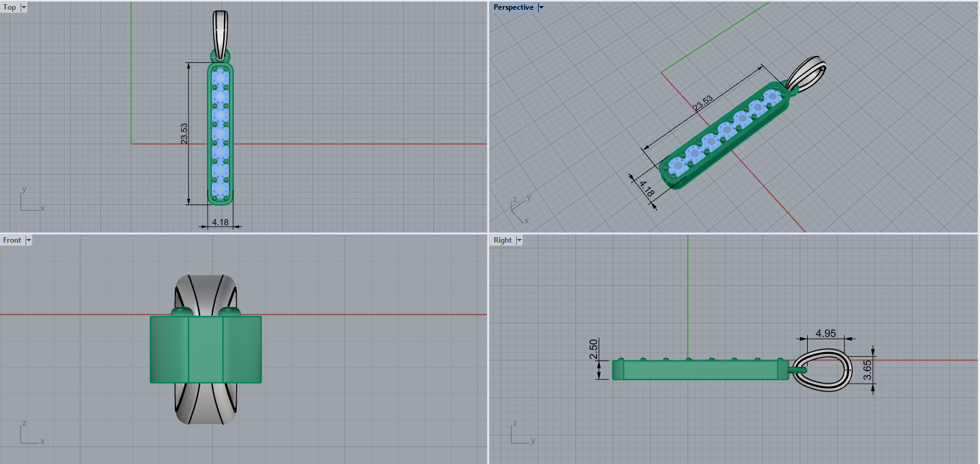The image size is (980, 464).
Task: Open the Right viewport dropdown arrow
Action: tap(519, 240)
